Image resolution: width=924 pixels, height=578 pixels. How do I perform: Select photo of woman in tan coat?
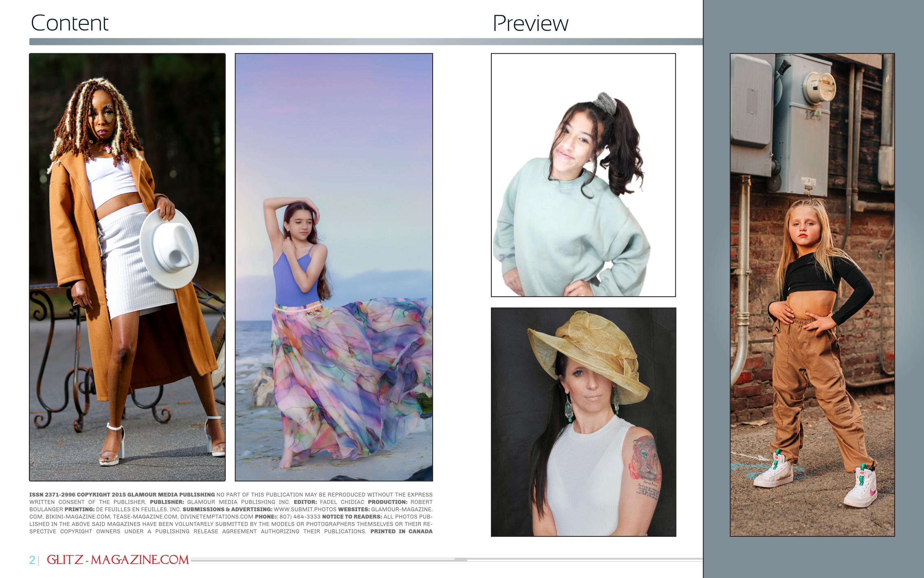(x=127, y=267)
